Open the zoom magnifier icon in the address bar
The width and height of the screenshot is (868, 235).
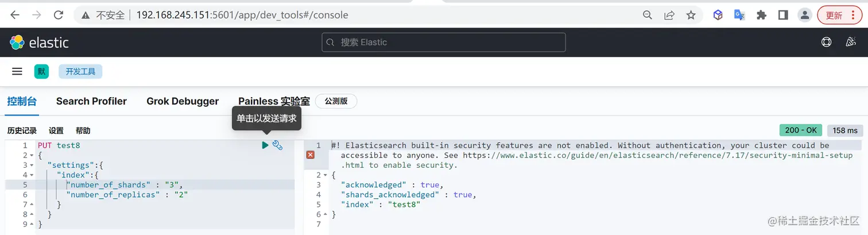[648, 15]
